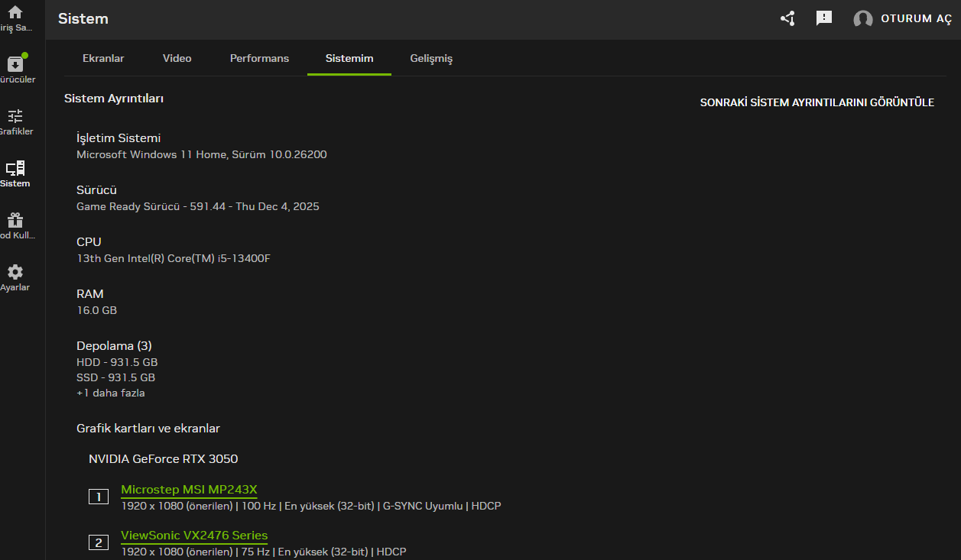Click the RAM label
The width and height of the screenshot is (961, 560).
point(90,294)
